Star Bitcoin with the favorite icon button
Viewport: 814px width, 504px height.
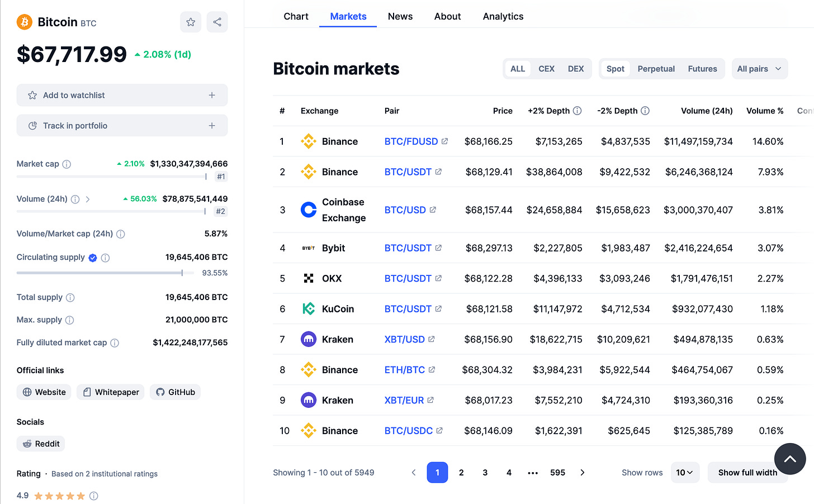[191, 22]
